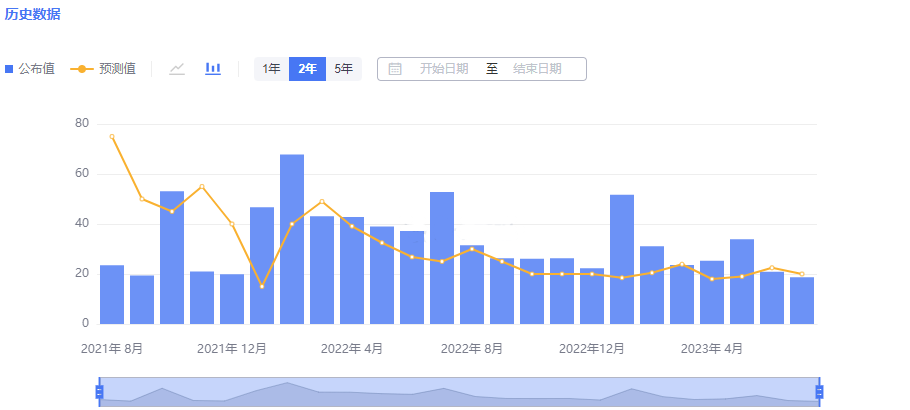
Task: Toggle the 预测值 series label
Action: (117, 69)
